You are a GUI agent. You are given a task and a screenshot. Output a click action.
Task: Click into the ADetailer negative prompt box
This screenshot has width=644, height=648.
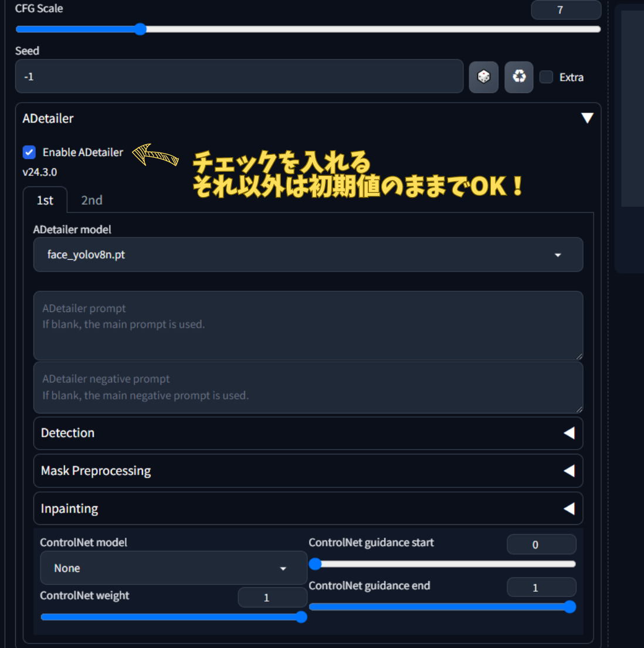pos(308,388)
